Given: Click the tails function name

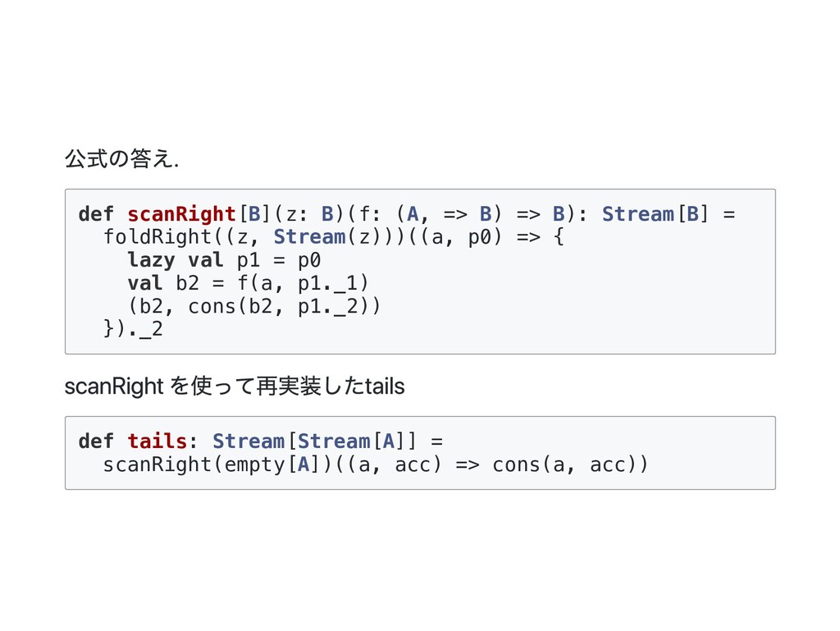Looking at the screenshot, I should click(157, 441).
